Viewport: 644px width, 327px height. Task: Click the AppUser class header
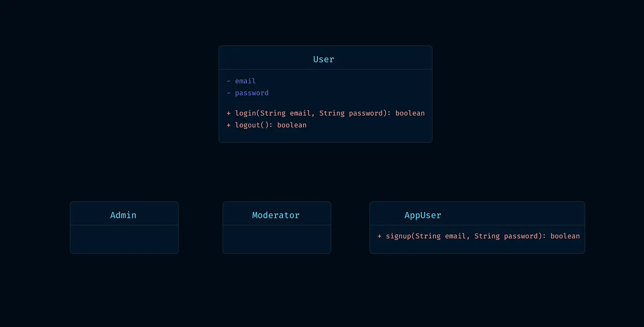click(422, 215)
